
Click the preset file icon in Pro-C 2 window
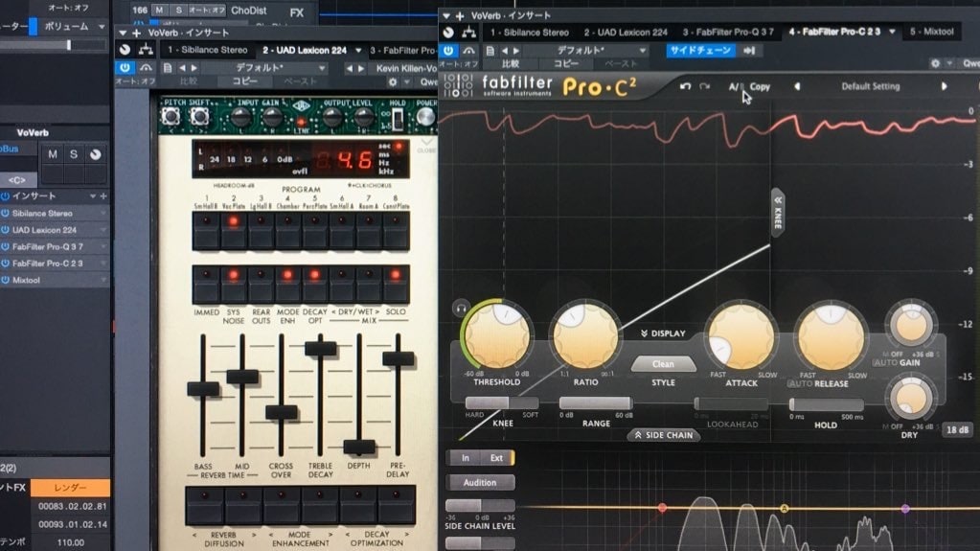(x=490, y=51)
